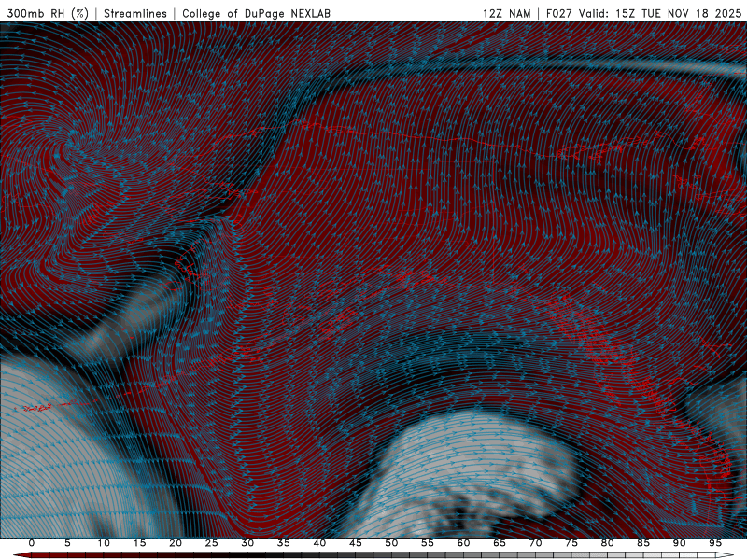Click "Valid: 15Z TUE NOV 18 2025" text
747x560 pixels.
pyautogui.click(x=660, y=13)
